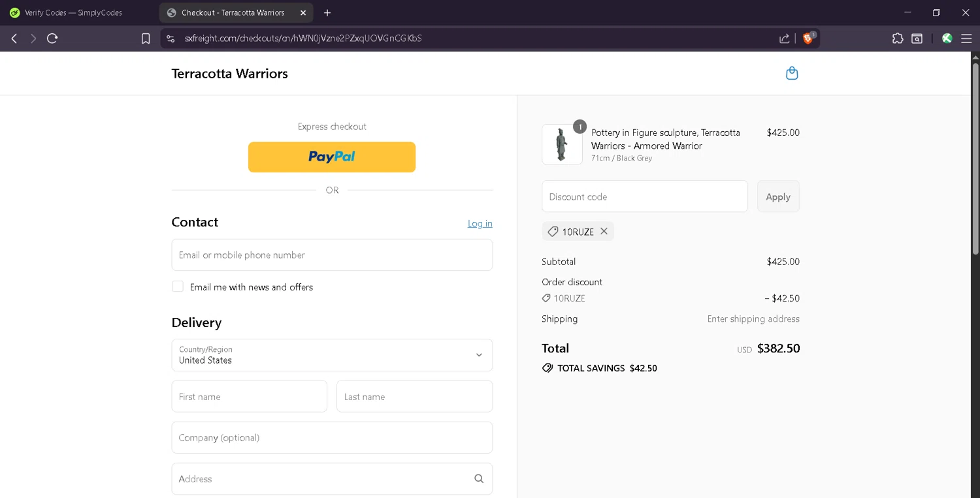980x498 pixels.
Task: Click the Total Savings tag icon
Action: coord(547,368)
